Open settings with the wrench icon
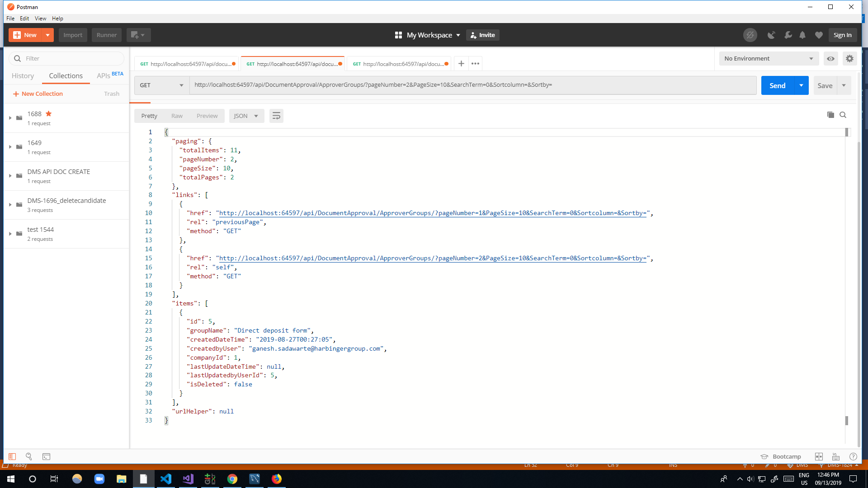Screen dimensions: 868x488 788,35
